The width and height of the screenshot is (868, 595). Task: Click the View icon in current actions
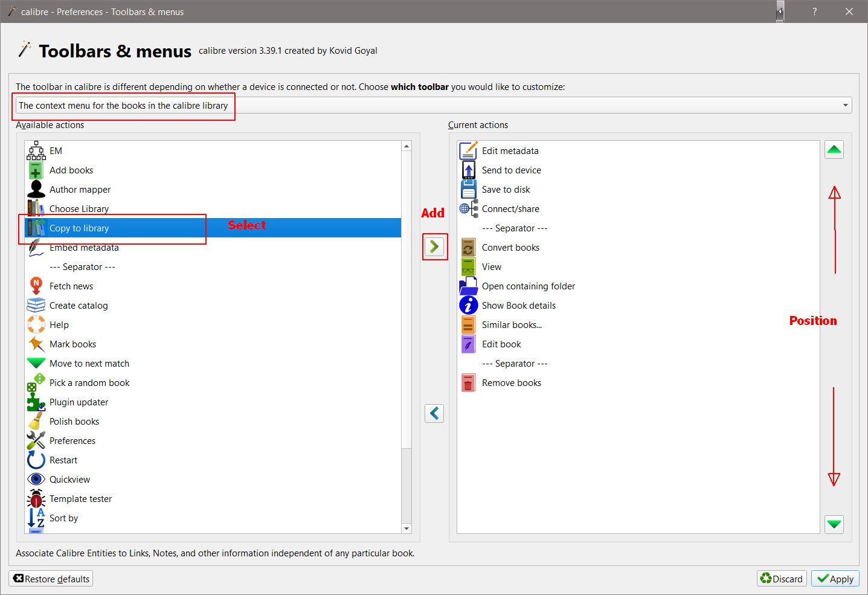[x=469, y=266]
